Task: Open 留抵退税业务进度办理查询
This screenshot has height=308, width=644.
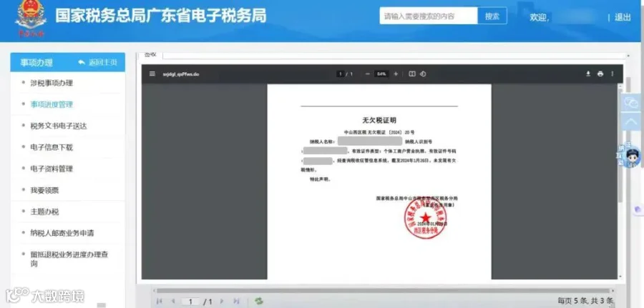Action: pos(69,259)
